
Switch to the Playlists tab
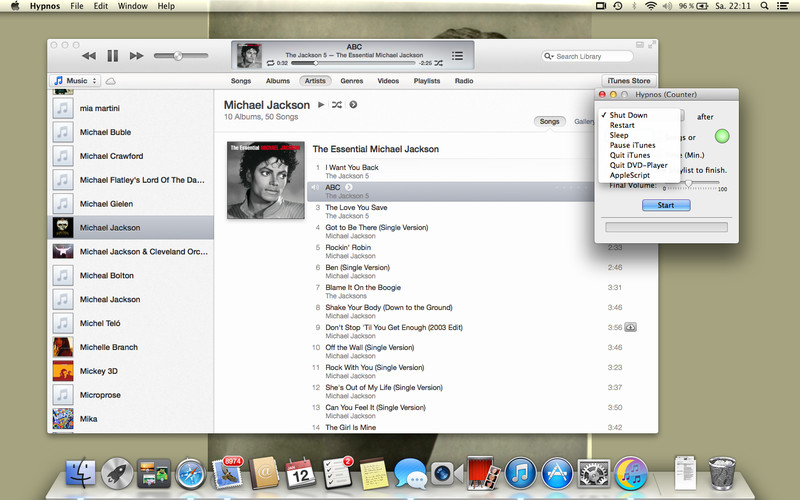coord(427,81)
